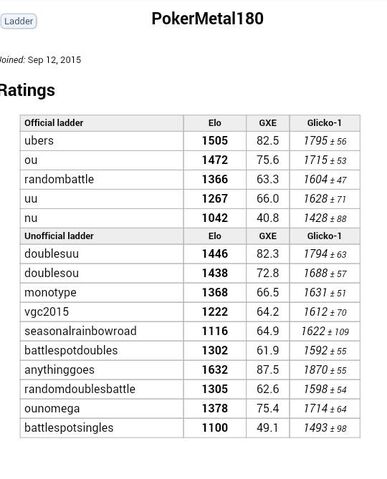Image resolution: width=387 pixels, height=479 pixels.
Task: Click the Official ladder header cell
Action: click(x=102, y=123)
